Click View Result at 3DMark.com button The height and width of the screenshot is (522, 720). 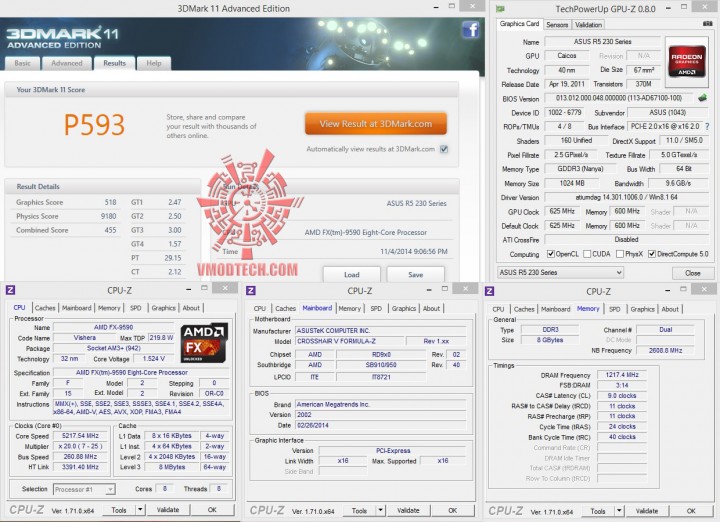[x=376, y=124]
